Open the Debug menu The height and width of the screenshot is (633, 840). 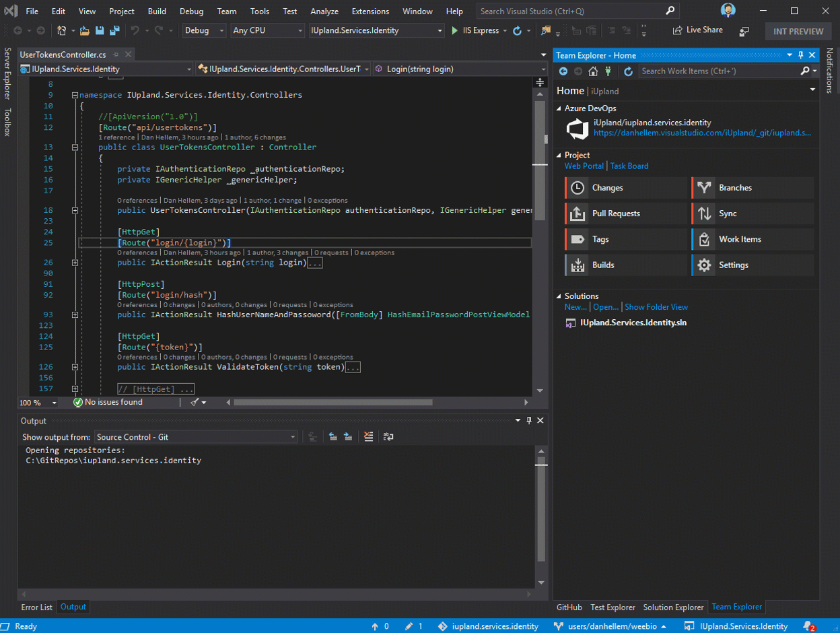[x=190, y=11]
